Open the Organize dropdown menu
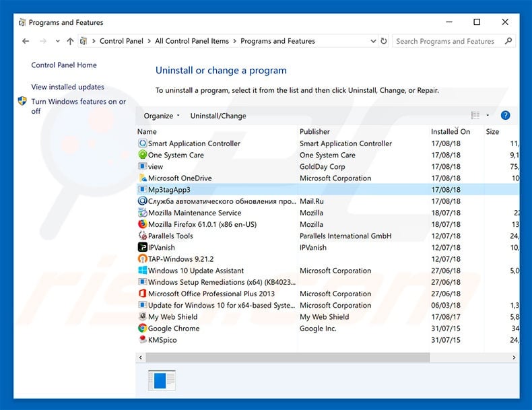This screenshot has height=410, width=532. pyautogui.click(x=161, y=116)
